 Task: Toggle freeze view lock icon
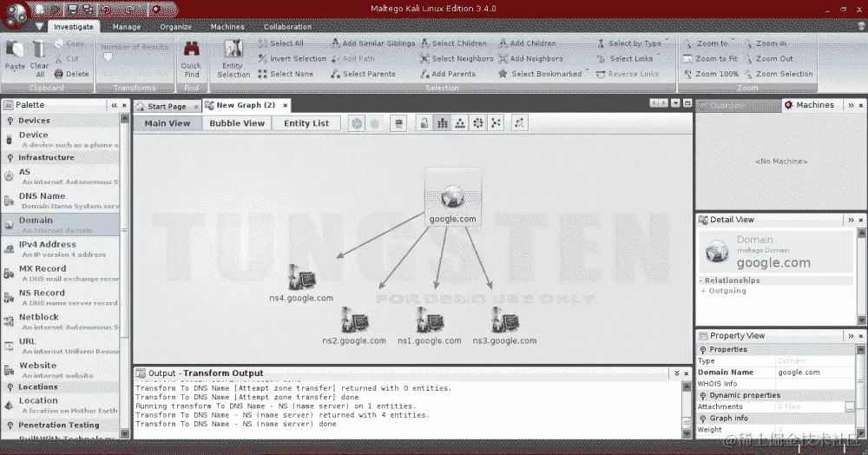(424, 123)
